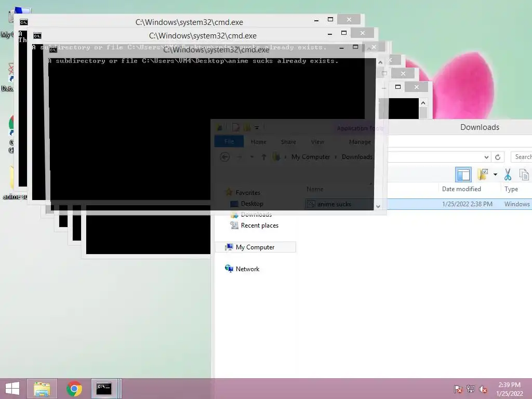Select Recent places in navigation pane
This screenshot has height=399, width=532.
[260, 225]
